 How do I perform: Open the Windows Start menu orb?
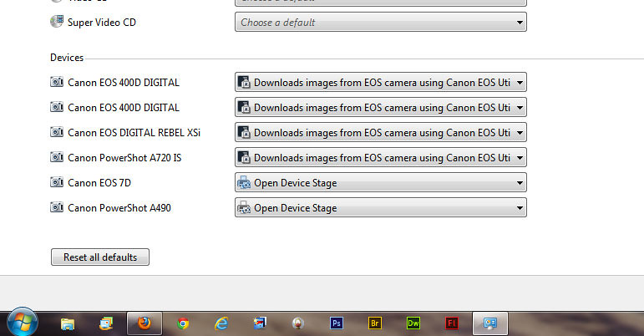pyautogui.click(x=22, y=323)
